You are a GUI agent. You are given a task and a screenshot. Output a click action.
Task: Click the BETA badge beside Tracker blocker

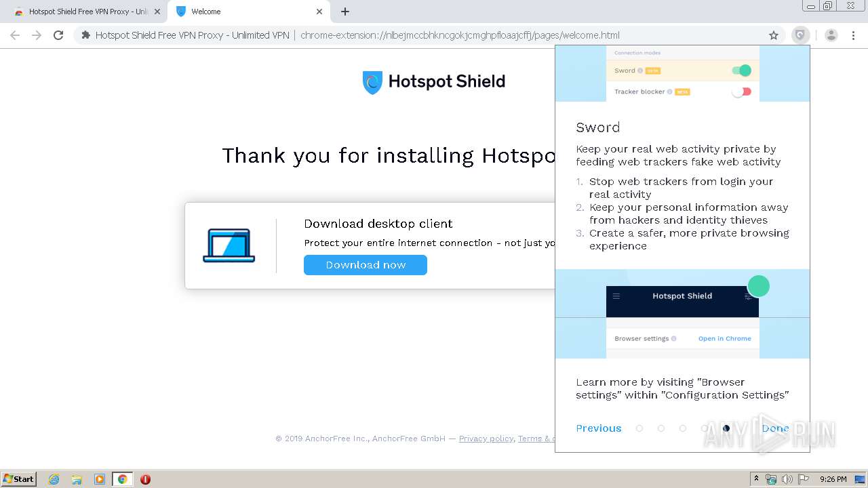pyautogui.click(x=682, y=91)
